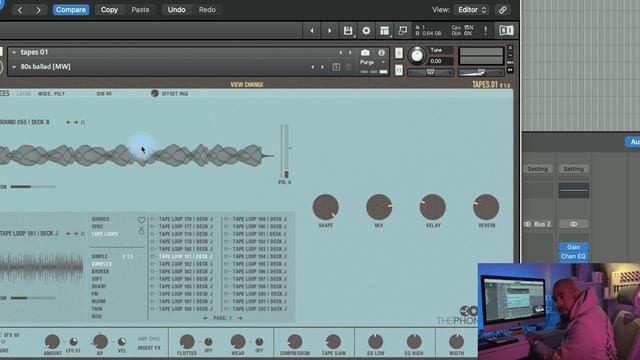Open Kontakt save floppy disk menu

click(x=348, y=31)
